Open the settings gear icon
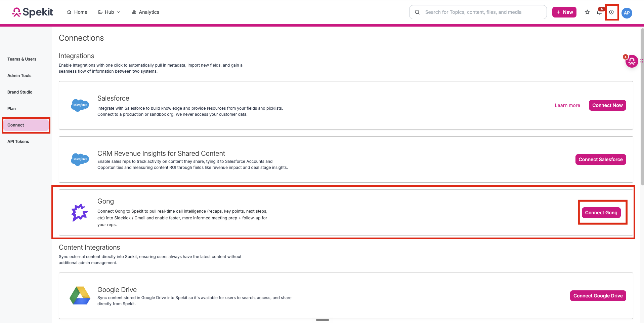Viewport: 644px width, 323px height. click(x=611, y=12)
